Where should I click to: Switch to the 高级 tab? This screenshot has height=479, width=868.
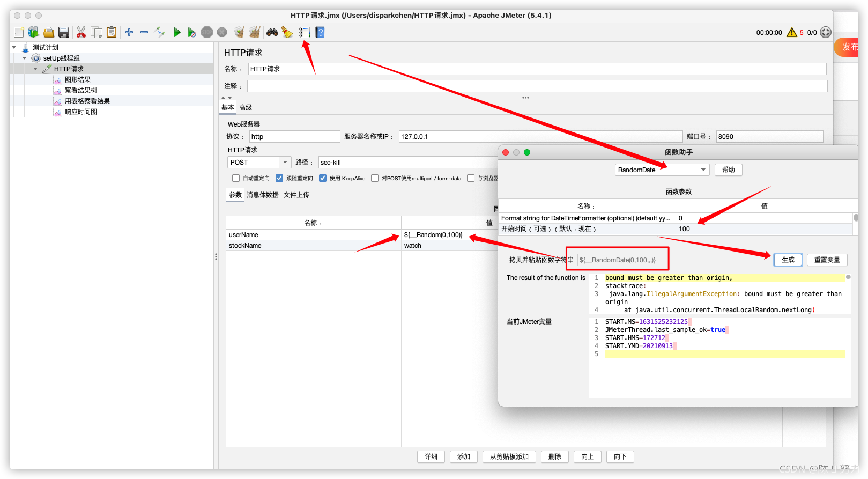click(x=246, y=107)
